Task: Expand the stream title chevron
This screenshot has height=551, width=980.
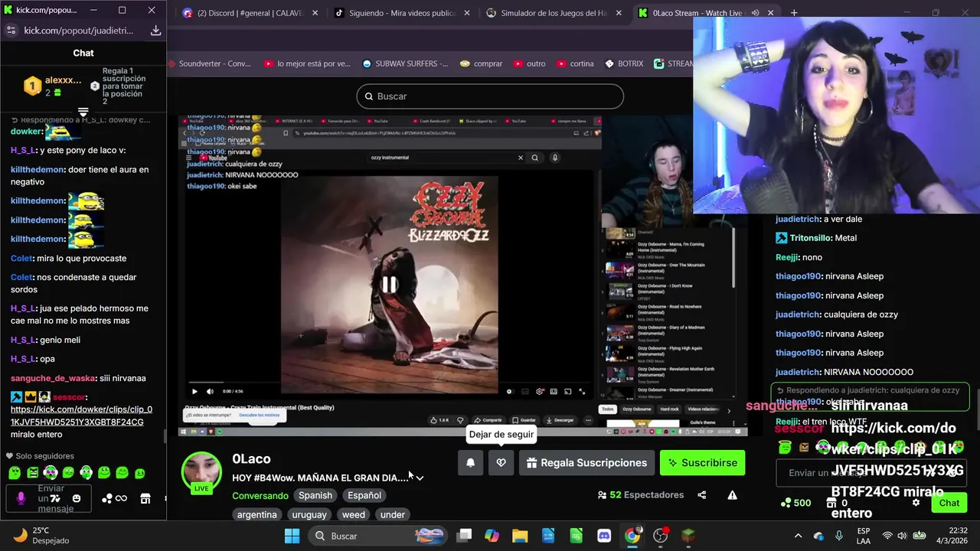Action: pyautogui.click(x=420, y=478)
